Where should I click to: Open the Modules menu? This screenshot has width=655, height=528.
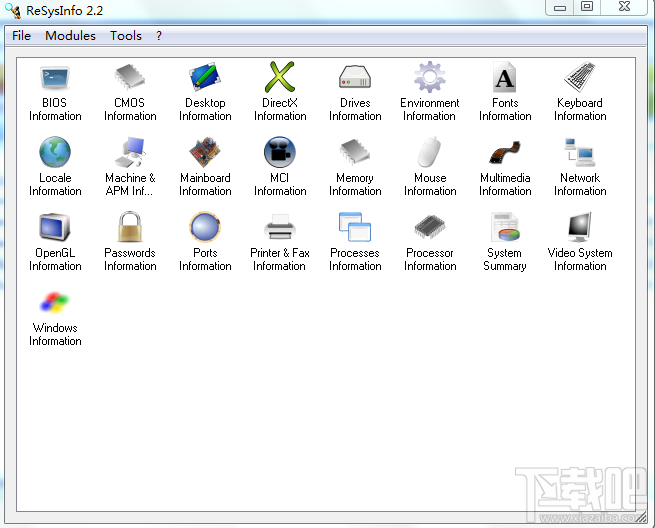coord(70,36)
